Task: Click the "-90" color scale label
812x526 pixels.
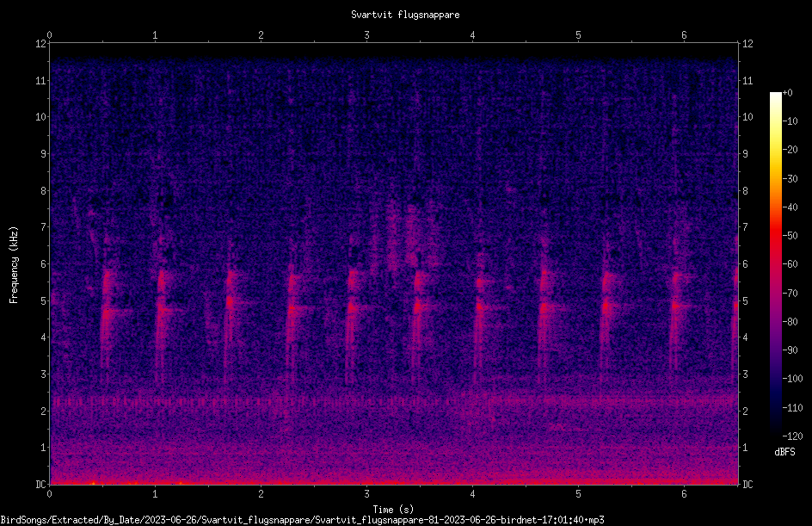Action: click(790, 350)
